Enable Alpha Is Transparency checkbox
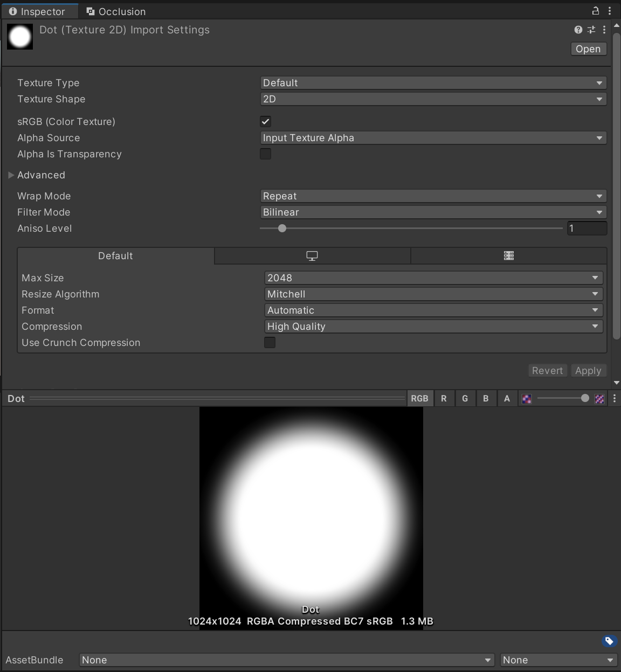621x672 pixels. (x=266, y=154)
